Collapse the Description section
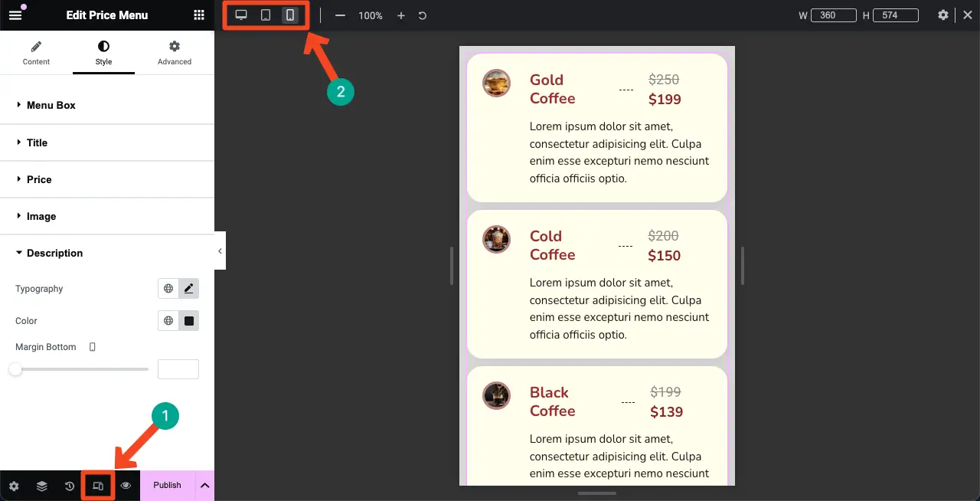The image size is (980, 501). [106, 253]
